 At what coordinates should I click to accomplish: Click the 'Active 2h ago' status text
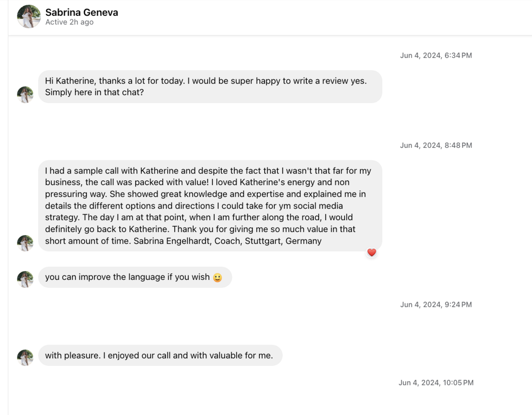point(69,22)
